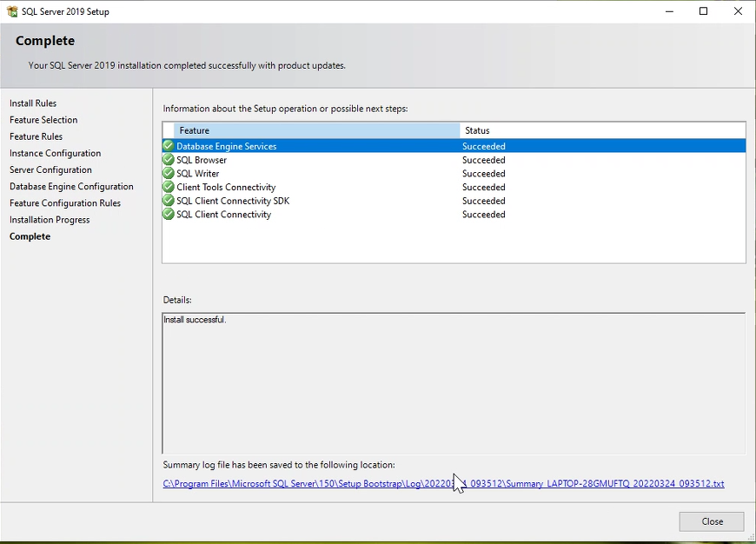Select the SQL Writer feature row
The height and width of the screenshot is (544, 756).
coord(454,173)
